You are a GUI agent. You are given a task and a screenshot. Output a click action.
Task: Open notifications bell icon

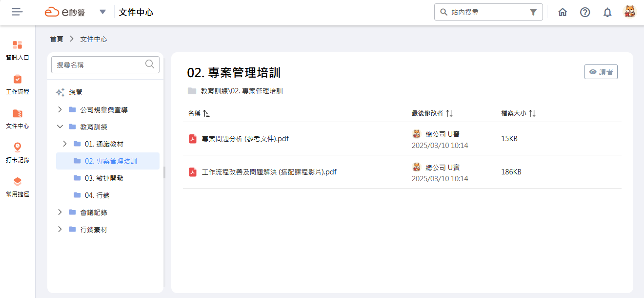[x=607, y=12]
